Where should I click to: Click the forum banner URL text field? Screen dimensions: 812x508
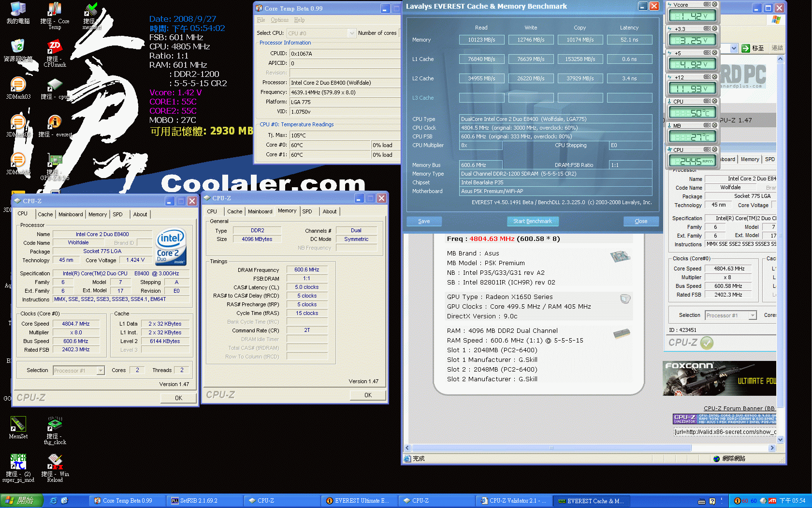pos(725,432)
